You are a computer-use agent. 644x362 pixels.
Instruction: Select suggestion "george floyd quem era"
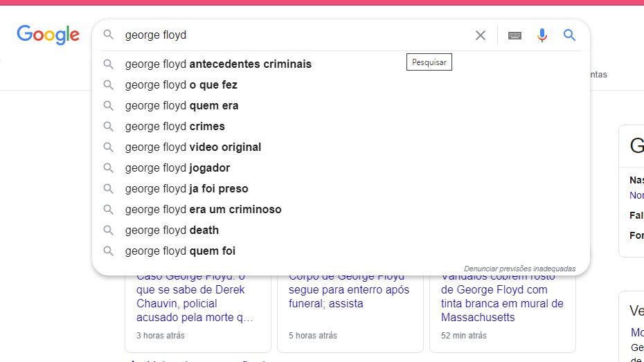[x=341, y=105]
